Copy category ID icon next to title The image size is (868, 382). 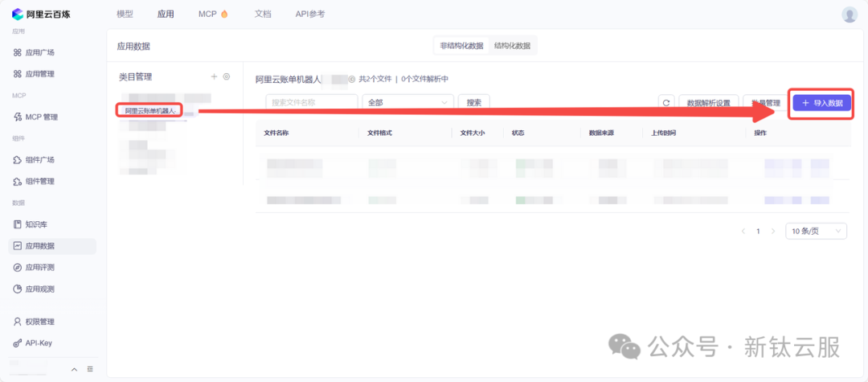click(x=351, y=79)
